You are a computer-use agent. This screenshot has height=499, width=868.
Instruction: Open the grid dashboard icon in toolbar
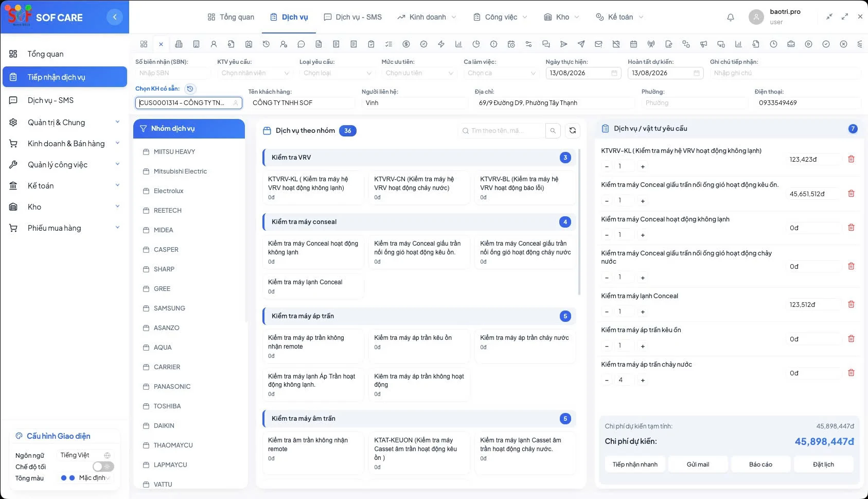144,44
